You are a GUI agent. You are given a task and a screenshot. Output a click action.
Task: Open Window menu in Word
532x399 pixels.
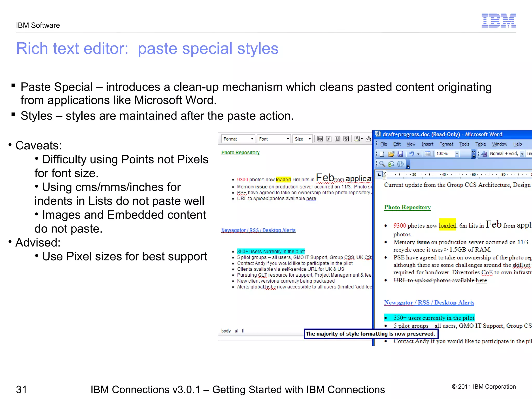pos(500,144)
